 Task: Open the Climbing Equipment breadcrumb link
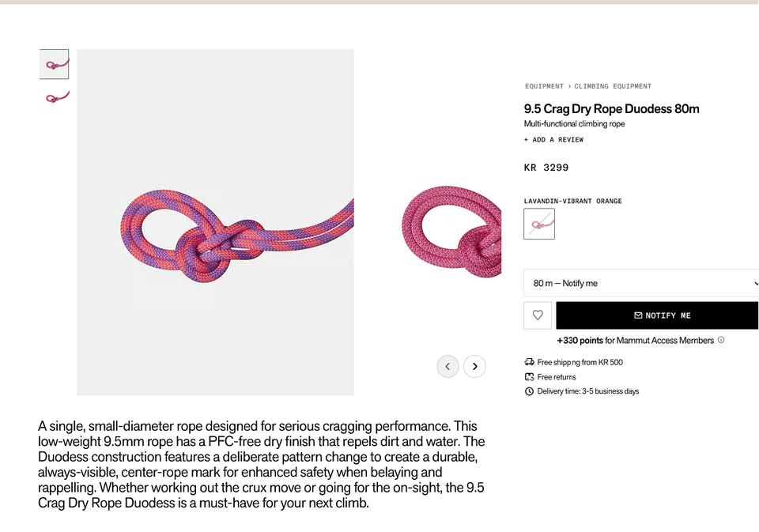click(613, 86)
